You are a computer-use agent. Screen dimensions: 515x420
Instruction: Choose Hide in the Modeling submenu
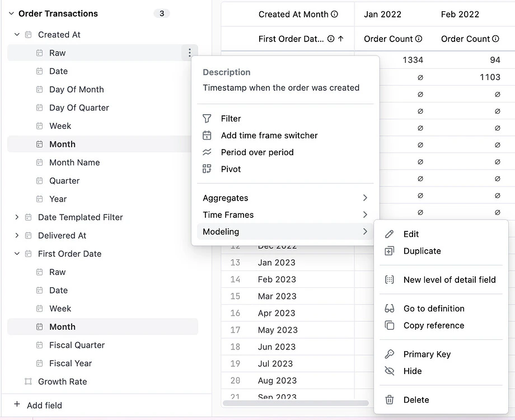click(441, 371)
